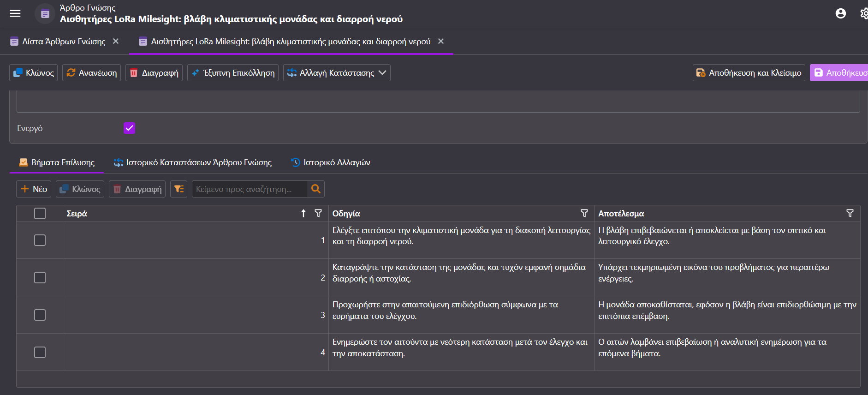Switch to Λίστα Άρθρων Γνώσης tab
868x395 pixels.
click(64, 42)
